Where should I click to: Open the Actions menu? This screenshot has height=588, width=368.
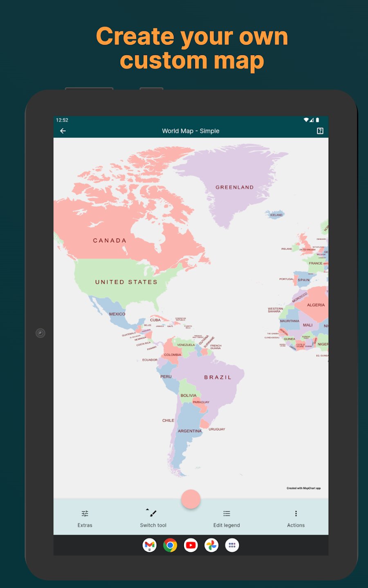pyautogui.click(x=296, y=519)
